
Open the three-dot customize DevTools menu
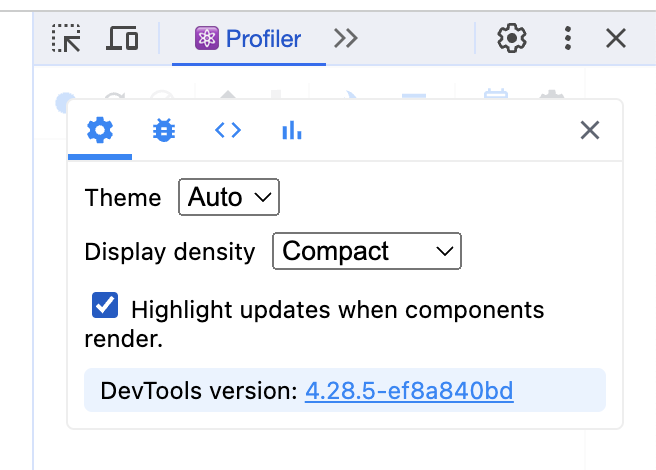[x=568, y=38]
